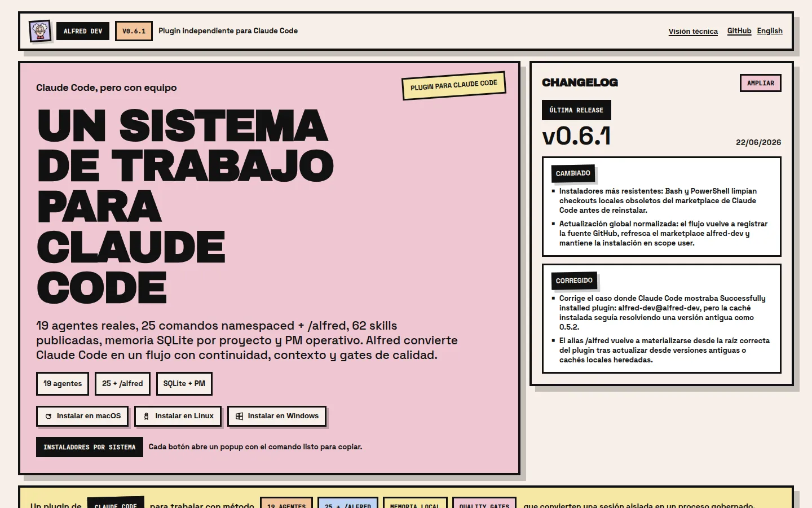Click the PLUGIN PARA CLAUDE CODE sticker
Viewport: 812px width, 508px height.
pyautogui.click(x=454, y=85)
